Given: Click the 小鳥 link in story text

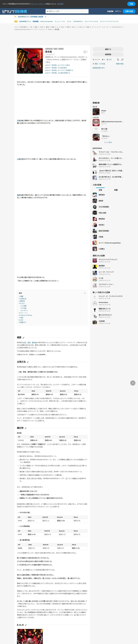Looking at the screenshot, I should (x=18, y=159).
